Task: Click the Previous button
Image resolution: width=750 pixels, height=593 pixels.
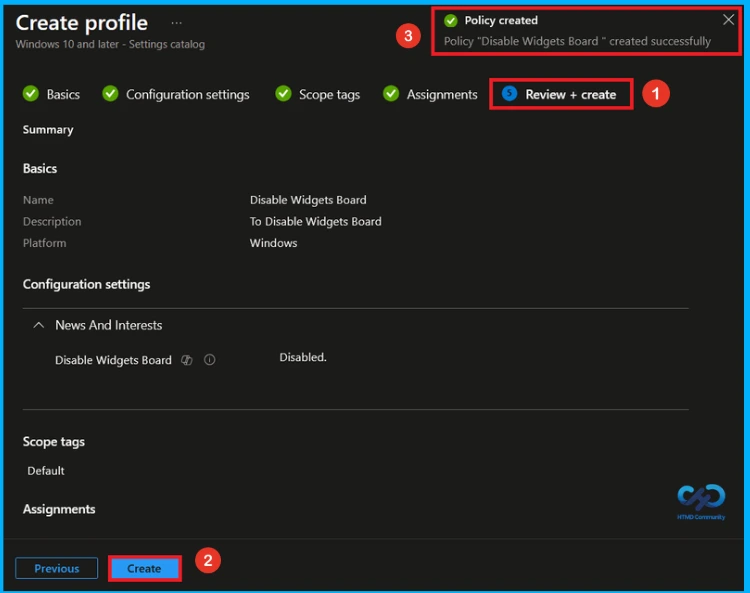Action: pos(56,568)
